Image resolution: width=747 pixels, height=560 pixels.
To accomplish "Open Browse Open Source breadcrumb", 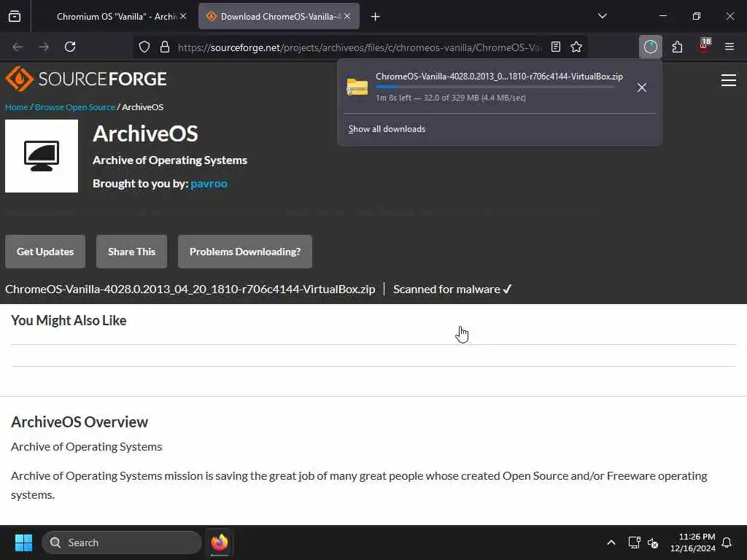I will point(75,107).
